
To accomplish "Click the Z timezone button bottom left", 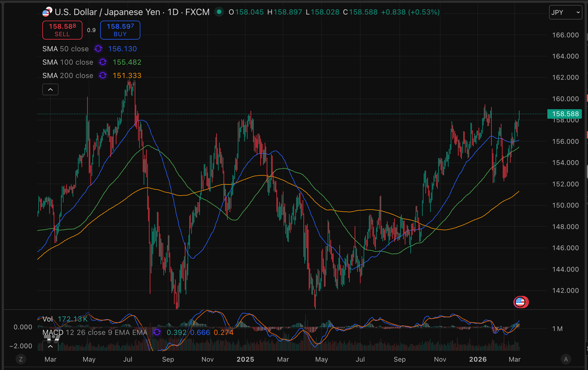I will coord(21,359).
